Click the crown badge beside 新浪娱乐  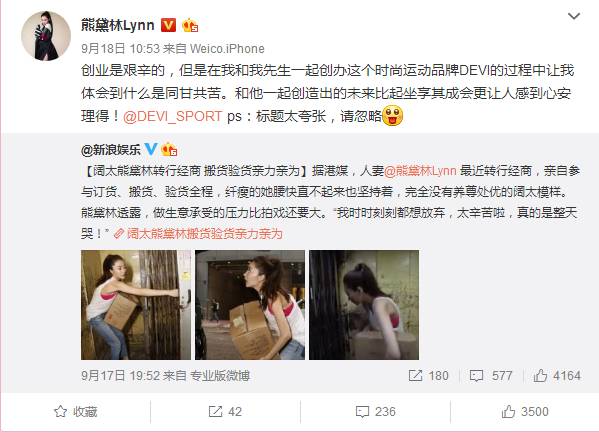pos(169,149)
